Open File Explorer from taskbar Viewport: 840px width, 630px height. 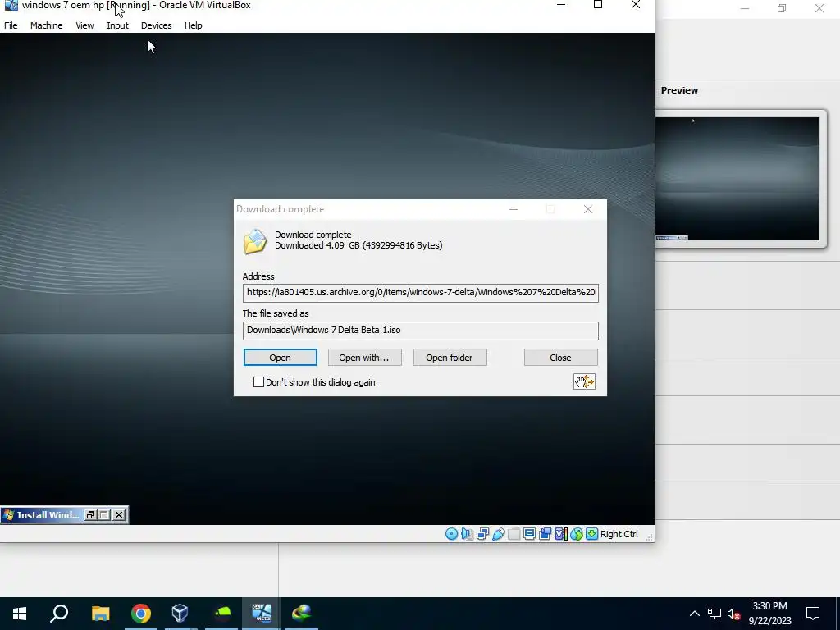point(100,614)
